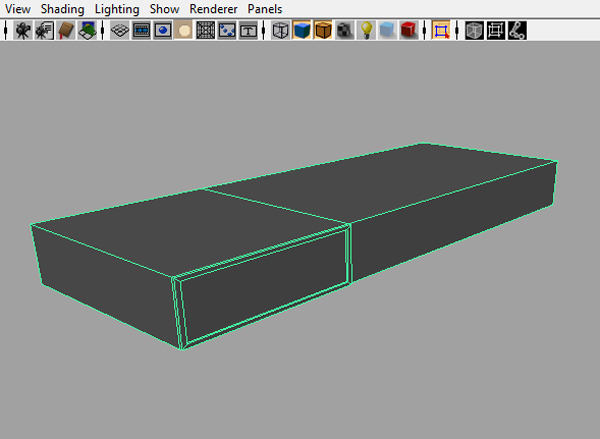Collapse toolbar handle left of Select Camera
Image resolution: width=600 pixels, height=439 pixels.
click(x=6, y=30)
